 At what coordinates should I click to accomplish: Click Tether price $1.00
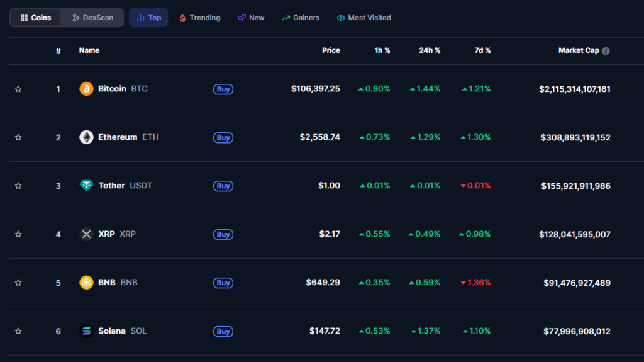[329, 186]
